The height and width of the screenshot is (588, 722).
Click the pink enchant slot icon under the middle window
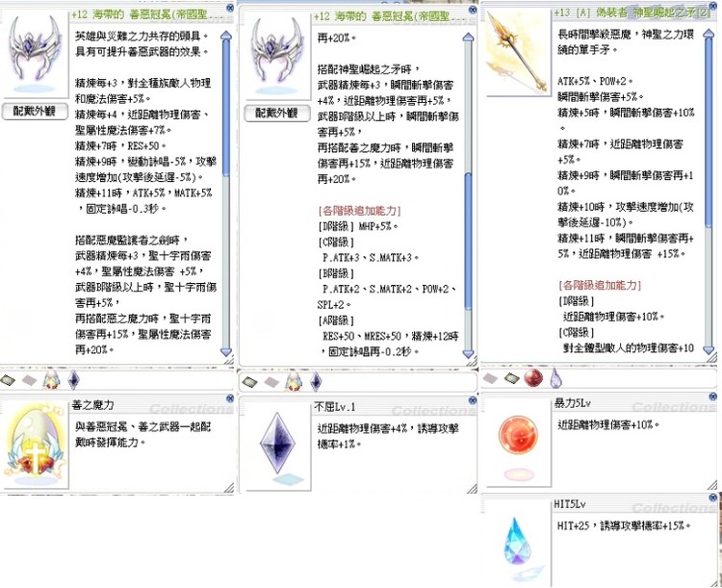(271, 382)
